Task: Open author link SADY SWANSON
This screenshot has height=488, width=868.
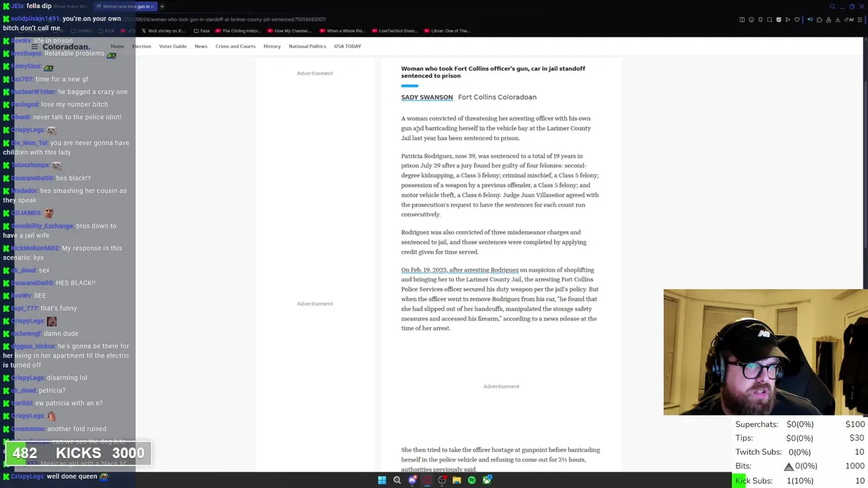Action: (x=427, y=97)
